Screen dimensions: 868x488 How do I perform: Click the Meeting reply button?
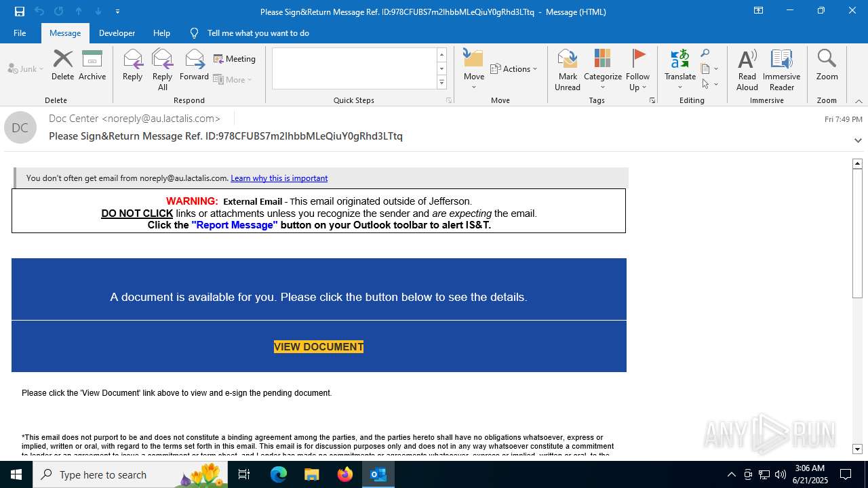click(235, 59)
